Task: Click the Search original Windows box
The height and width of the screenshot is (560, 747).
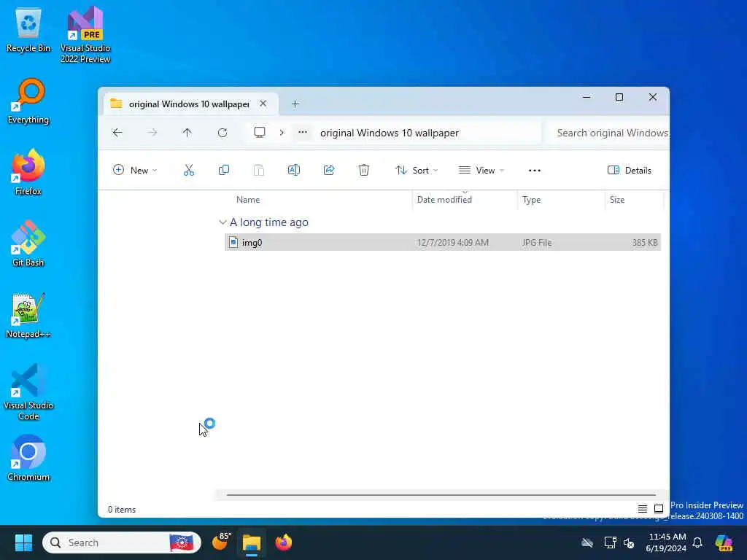Action: [x=608, y=133]
